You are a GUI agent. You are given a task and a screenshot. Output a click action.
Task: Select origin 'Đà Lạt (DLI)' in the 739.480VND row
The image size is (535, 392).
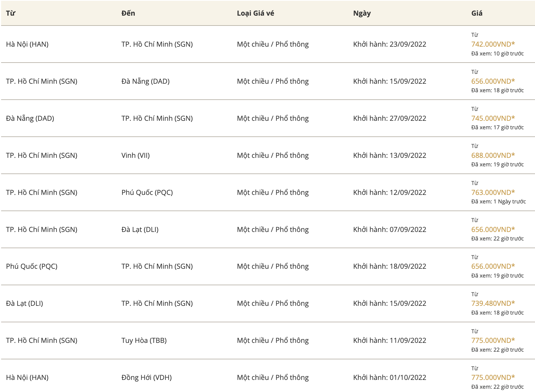24,303
